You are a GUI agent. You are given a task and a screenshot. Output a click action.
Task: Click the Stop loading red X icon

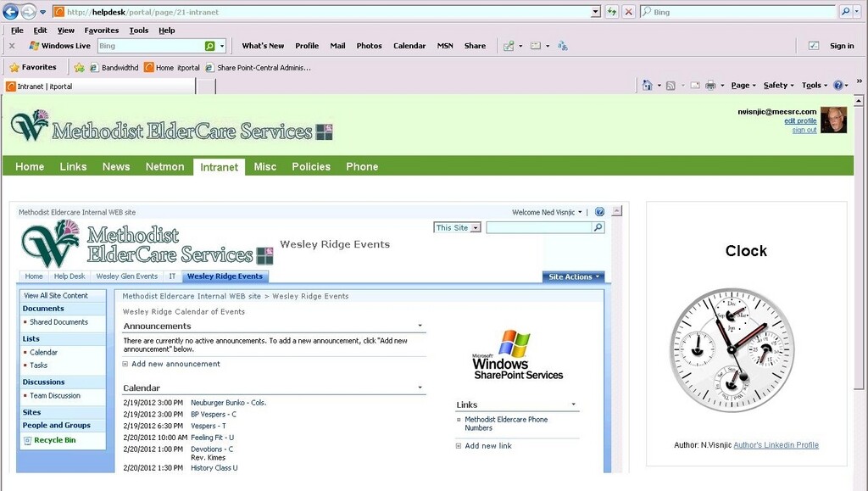628,12
